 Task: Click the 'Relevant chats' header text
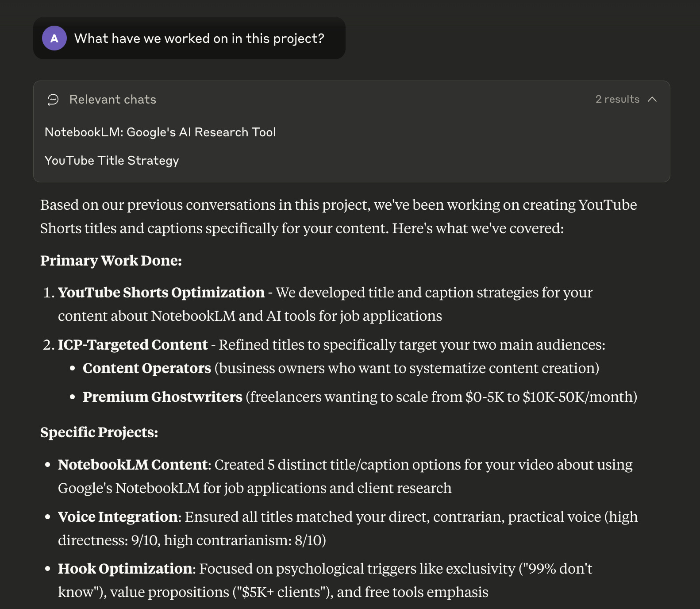pyautogui.click(x=113, y=100)
